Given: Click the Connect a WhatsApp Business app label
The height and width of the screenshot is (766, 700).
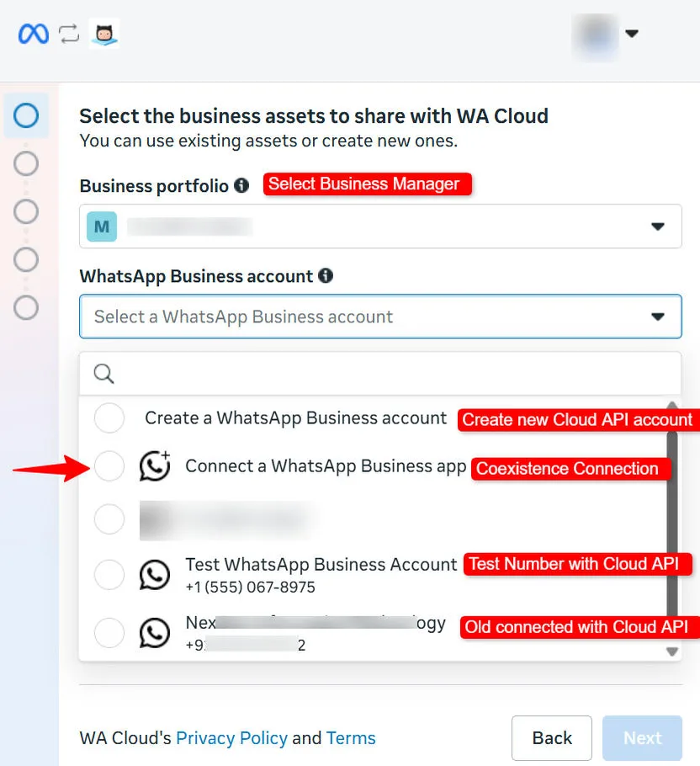Looking at the screenshot, I should click(x=326, y=466).
